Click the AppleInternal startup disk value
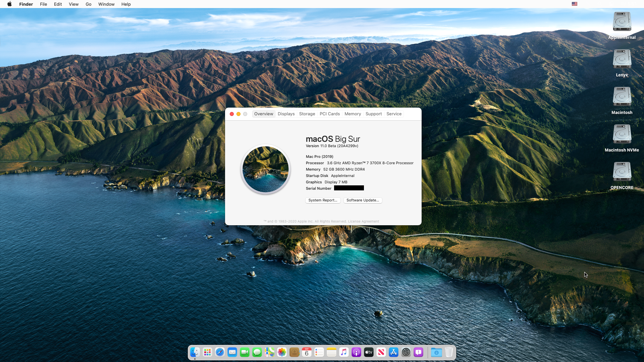The image size is (644, 362). click(342, 176)
